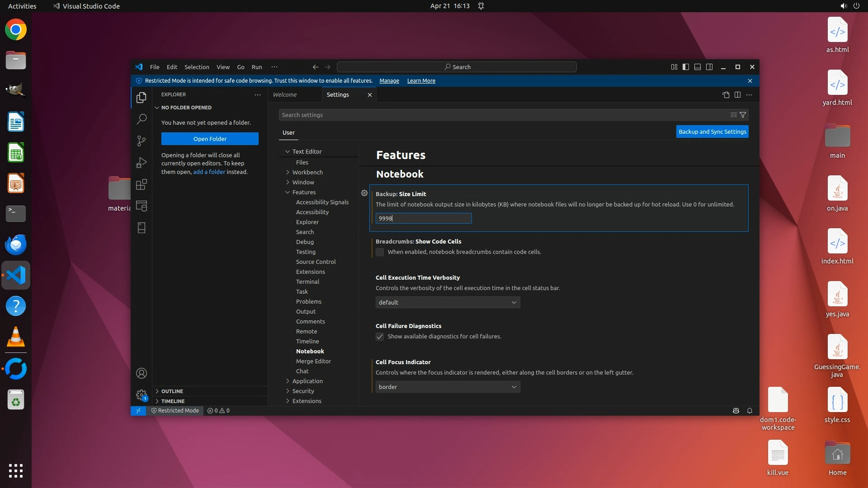This screenshot has width=868, height=488.
Task: Open Cell Execution Time Verbosity dropdown
Action: pos(448,302)
